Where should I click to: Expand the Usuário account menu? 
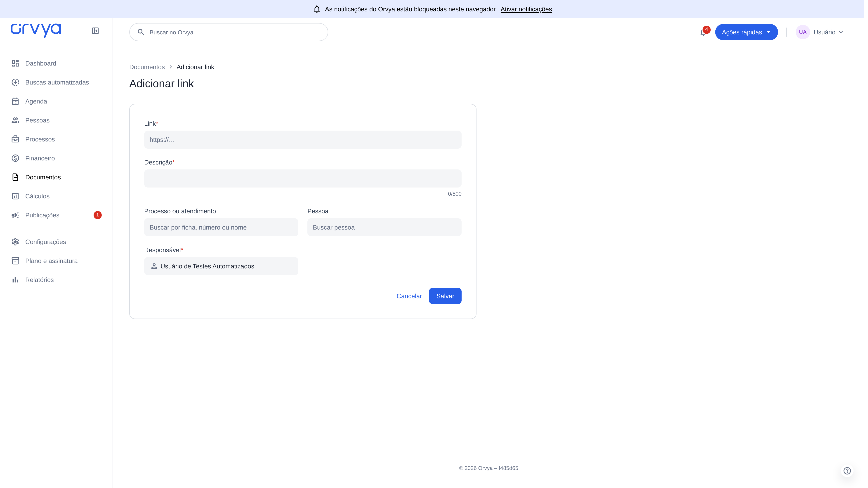pos(820,32)
